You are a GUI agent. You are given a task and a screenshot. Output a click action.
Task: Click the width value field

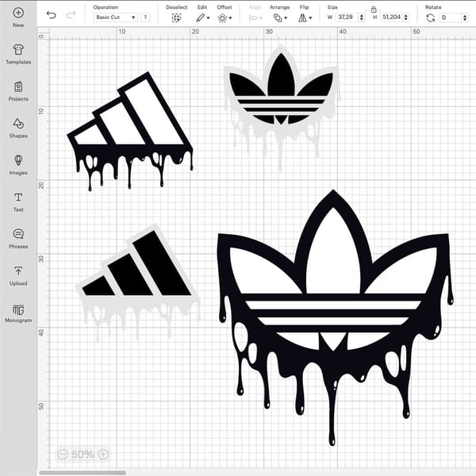(x=346, y=17)
